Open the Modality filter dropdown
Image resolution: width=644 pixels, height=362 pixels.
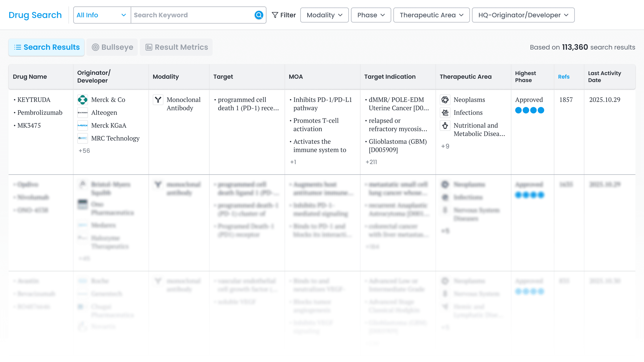coord(324,15)
